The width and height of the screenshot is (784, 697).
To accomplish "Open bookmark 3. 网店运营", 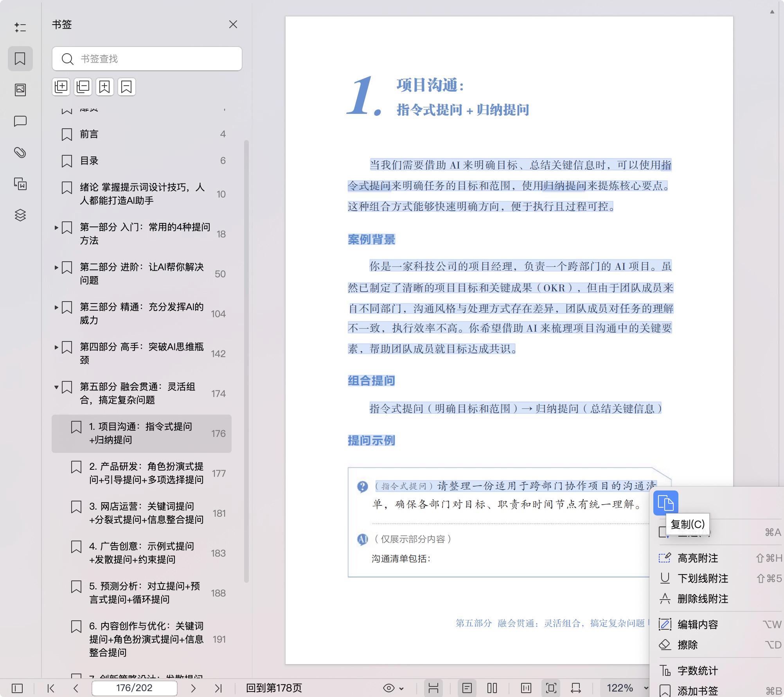I will 146,513.
